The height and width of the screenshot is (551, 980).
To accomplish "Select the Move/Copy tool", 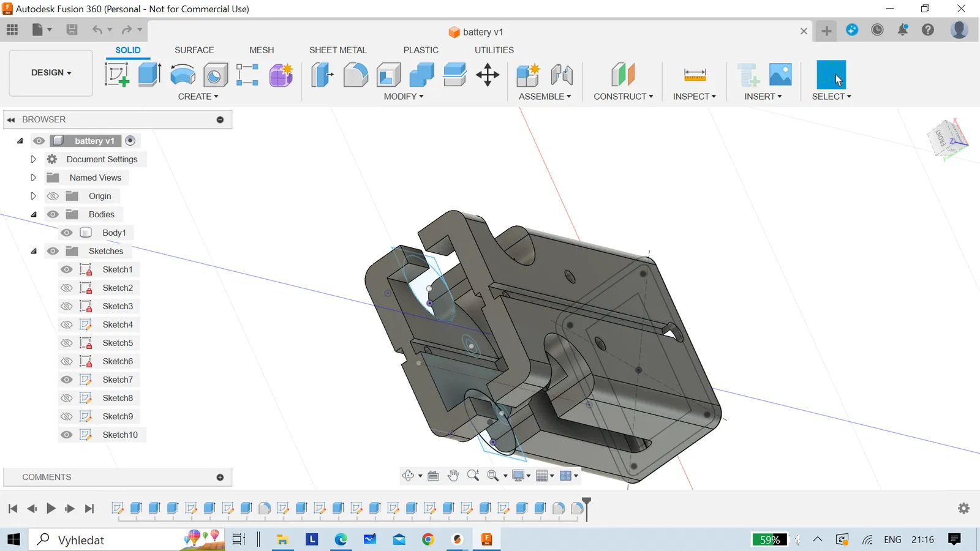I will [488, 75].
